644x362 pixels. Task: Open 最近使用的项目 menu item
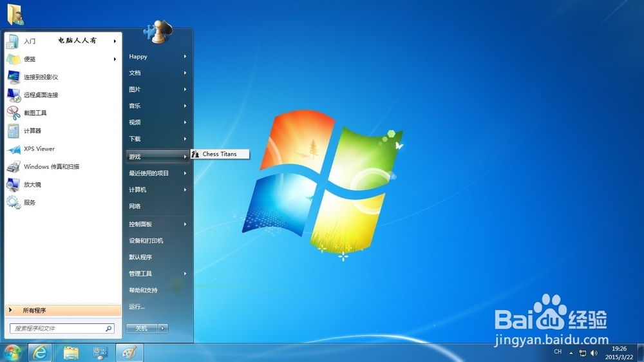(158, 173)
